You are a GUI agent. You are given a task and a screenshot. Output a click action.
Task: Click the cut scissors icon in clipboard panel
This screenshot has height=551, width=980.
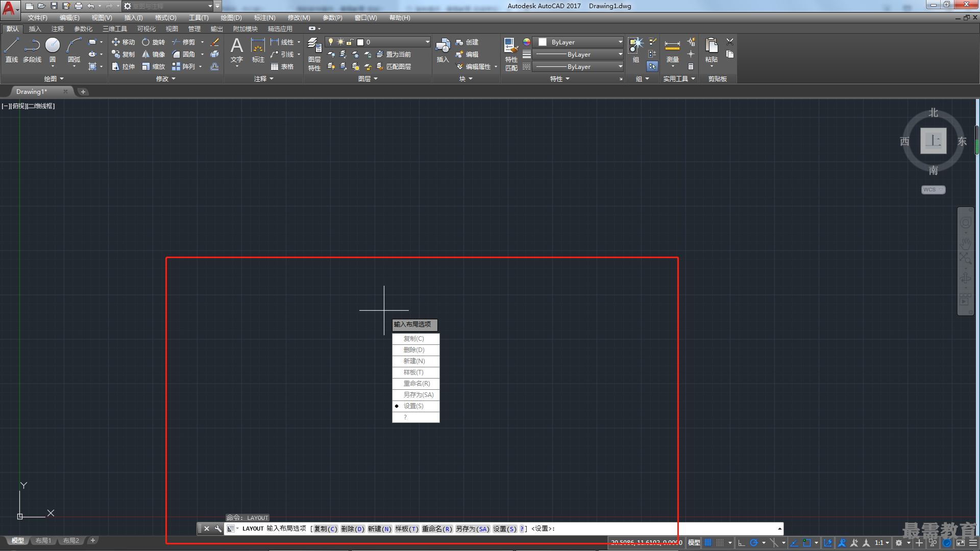730,42
